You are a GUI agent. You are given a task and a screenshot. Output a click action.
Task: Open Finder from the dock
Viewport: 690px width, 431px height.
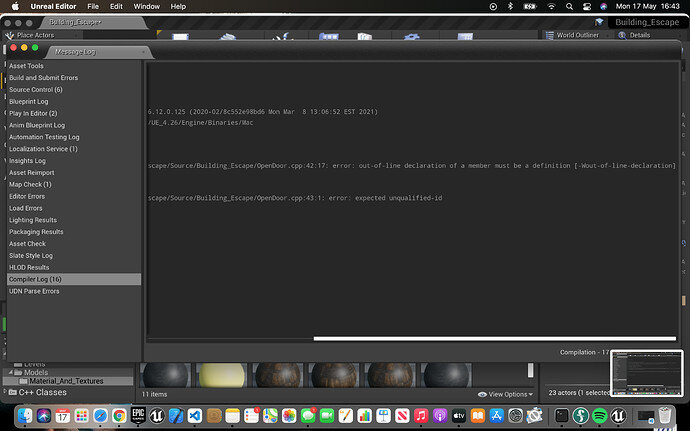tap(25, 415)
